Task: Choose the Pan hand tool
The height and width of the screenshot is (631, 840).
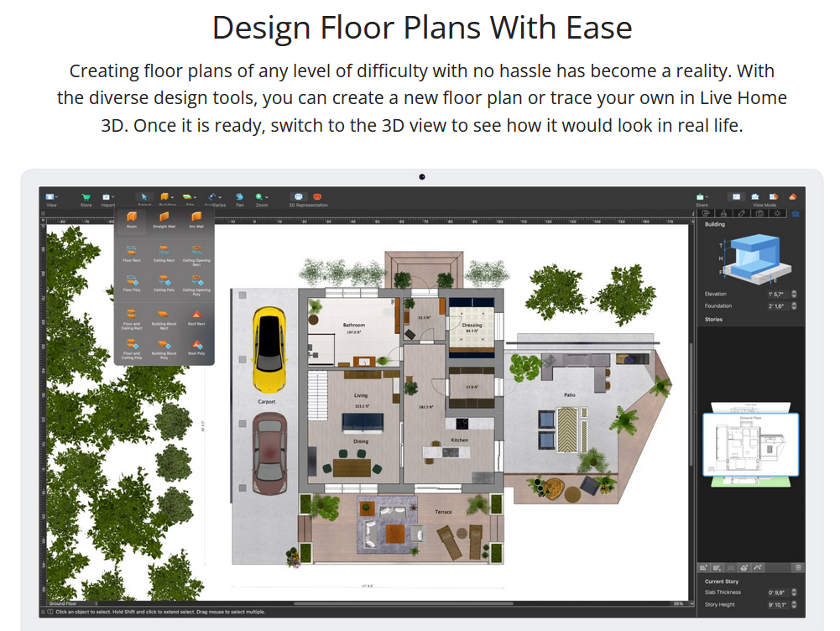Action: tap(239, 196)
